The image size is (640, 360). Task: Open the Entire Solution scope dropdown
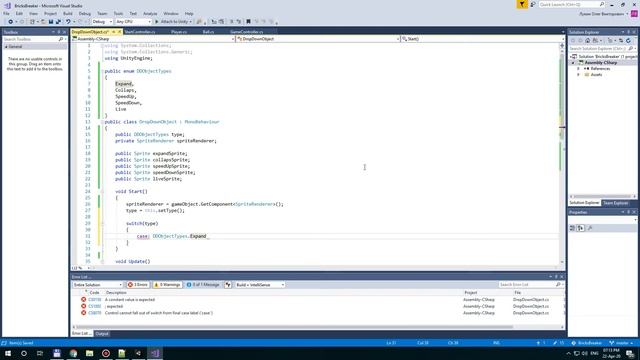tap(97, 285)
